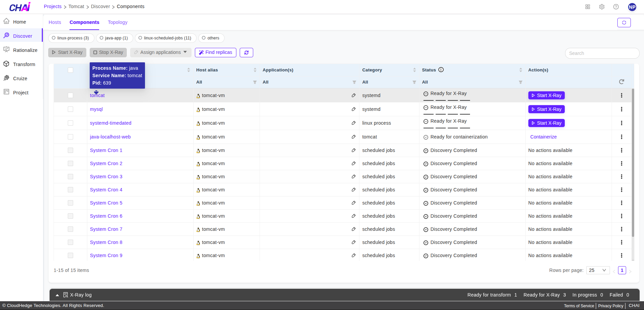Select the linux-scheduled-jobs (11) filter

click(x=165, y=38)
